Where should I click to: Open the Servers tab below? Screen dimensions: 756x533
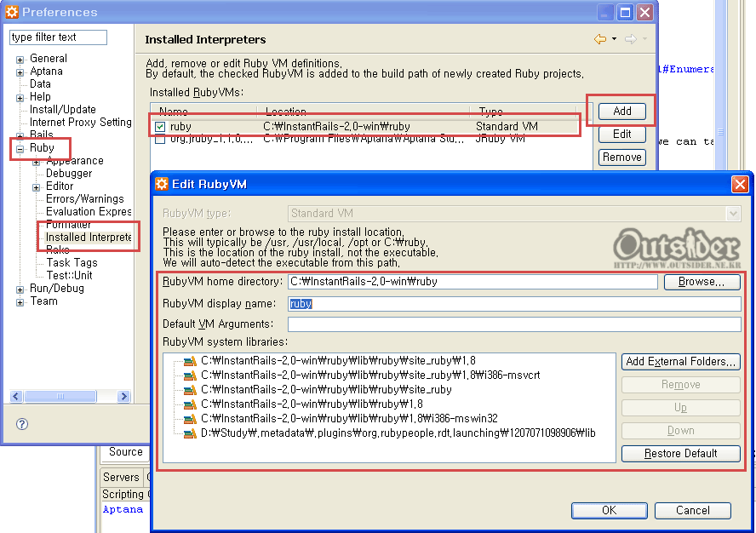121,477
